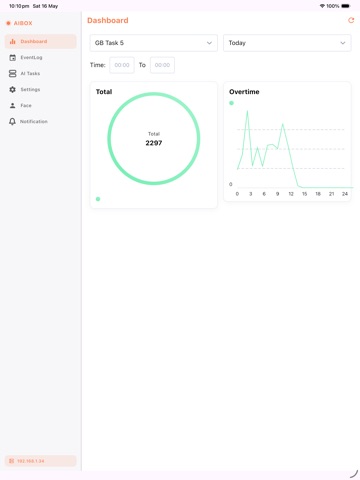The width and height of the screenshot is (360, 480).
Task: Click the AIBOX brand name
Action: pos(23,23)
